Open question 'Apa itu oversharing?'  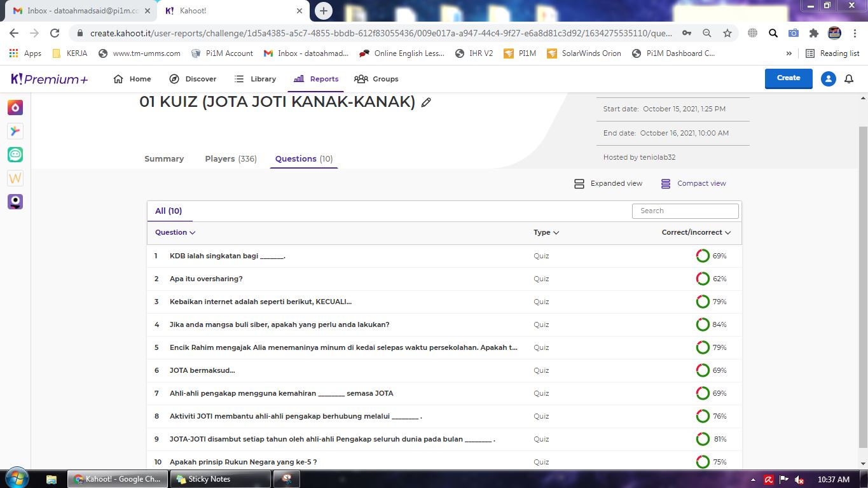(206, 279)
